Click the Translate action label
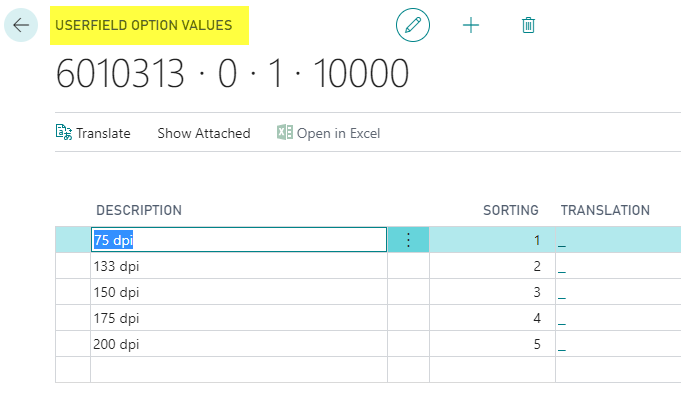Screen dimensions: 681x398 (103, 133)
